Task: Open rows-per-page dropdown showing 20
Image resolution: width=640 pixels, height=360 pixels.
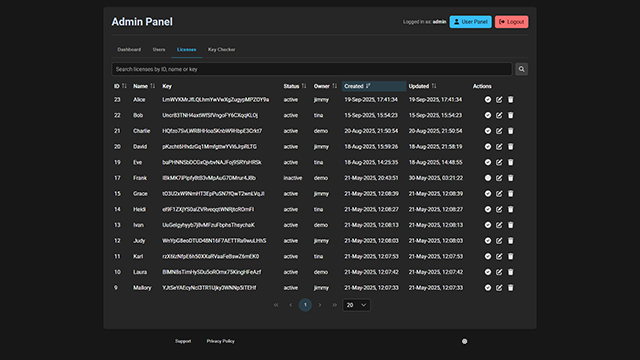Action: 356,305
